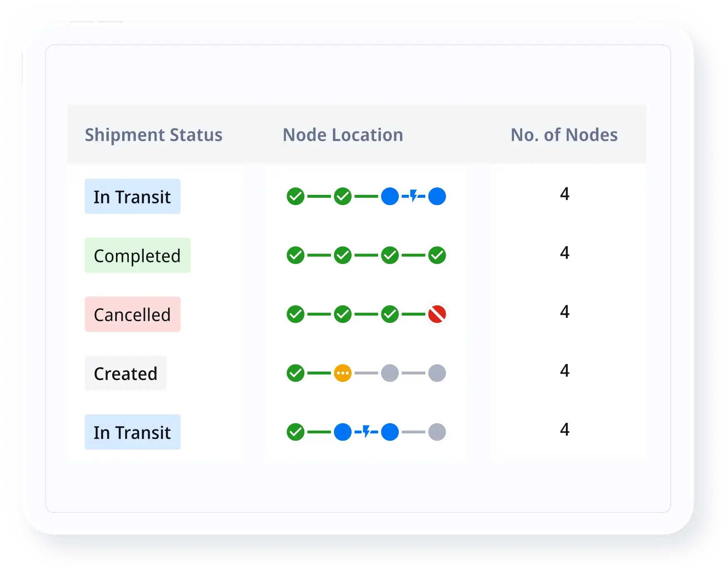Click the No. of Nodes column header
728x571 pixels.
[564, 135]
